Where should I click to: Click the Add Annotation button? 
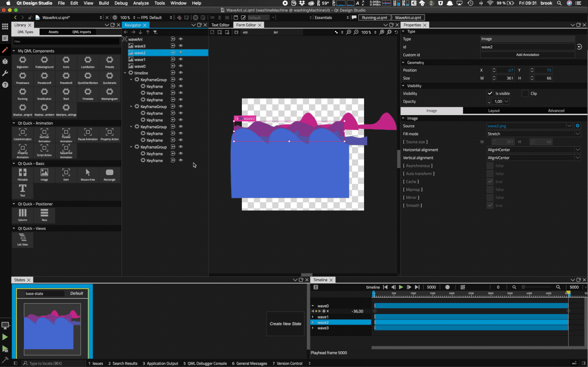point(527,55)
